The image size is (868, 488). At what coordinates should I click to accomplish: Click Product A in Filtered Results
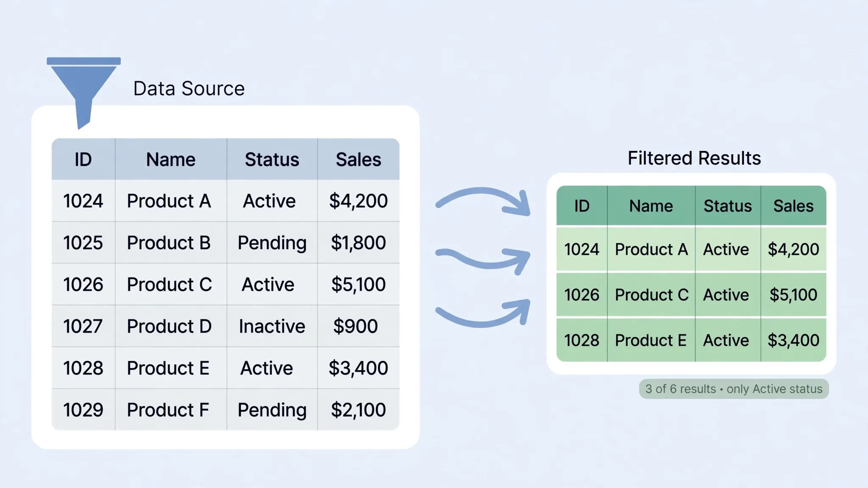coord(651,250)
